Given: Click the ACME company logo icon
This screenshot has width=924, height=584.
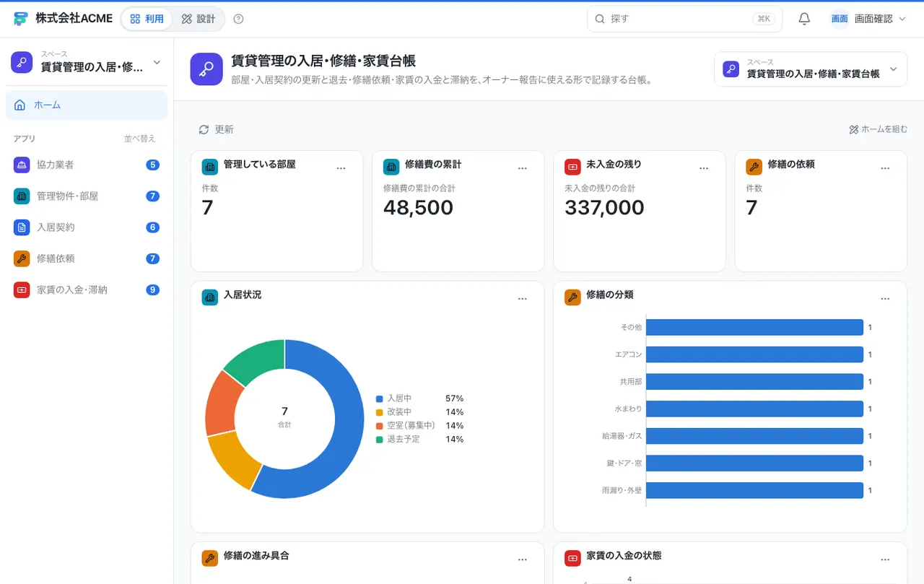Looking at the screenshot, I should (x=21, y=19).
